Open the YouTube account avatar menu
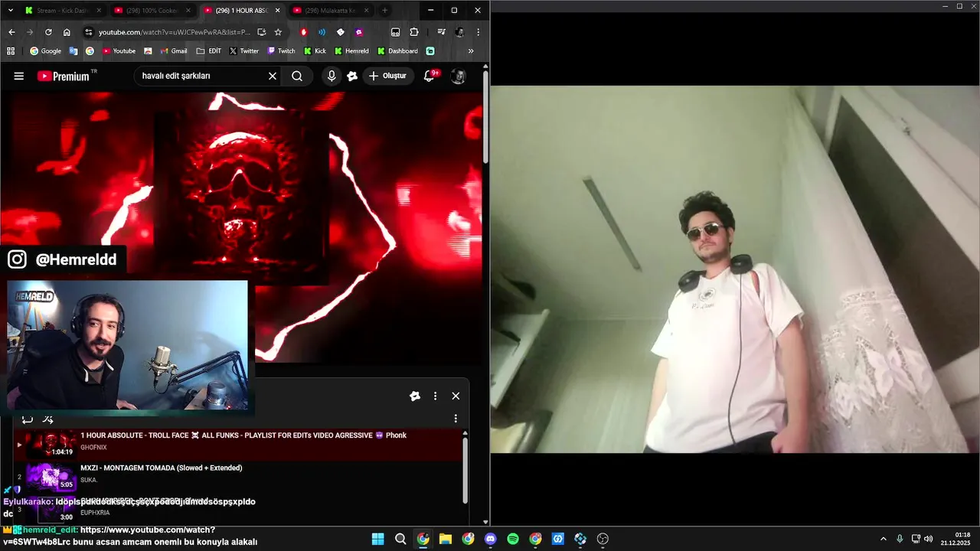Viewport: 980px width, 551px height. [458, 76]
